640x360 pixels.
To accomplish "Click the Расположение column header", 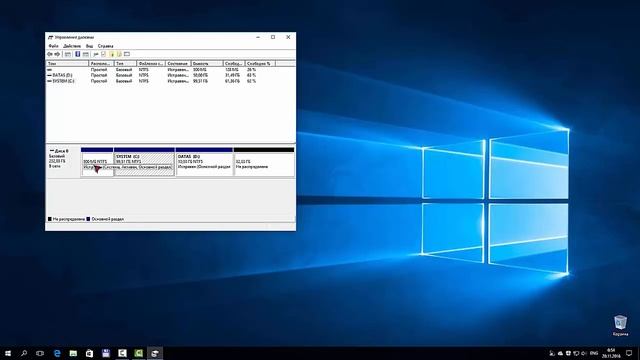I will tap(101, 64).
